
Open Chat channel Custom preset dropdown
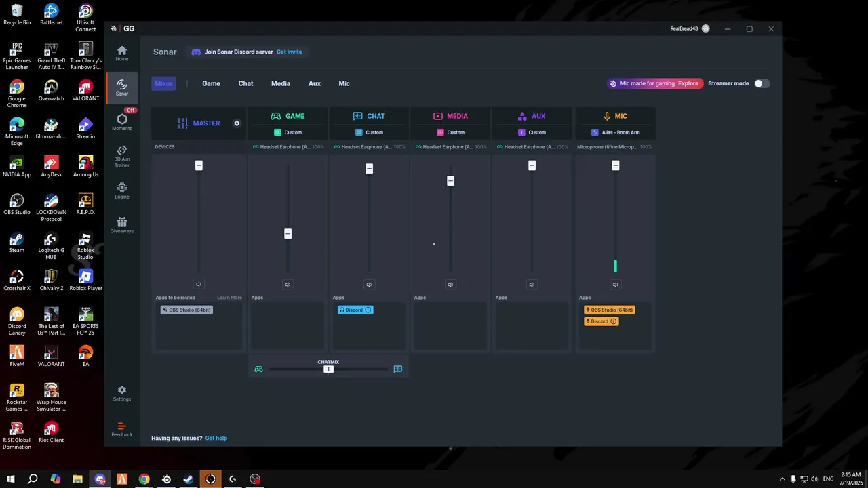point(369,132)
